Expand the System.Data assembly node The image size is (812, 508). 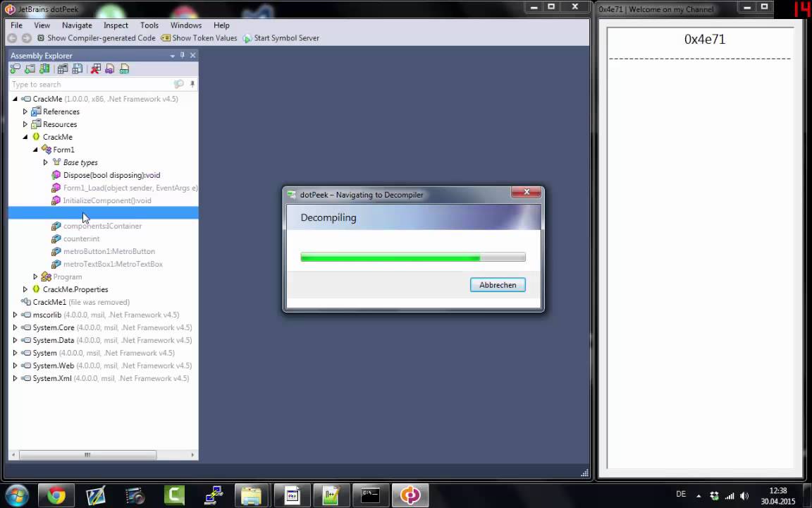tap(15, 340)
